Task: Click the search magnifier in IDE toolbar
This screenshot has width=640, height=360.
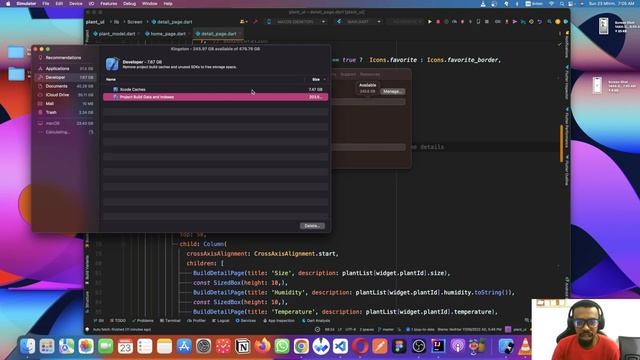Action: tap(549, 22)
